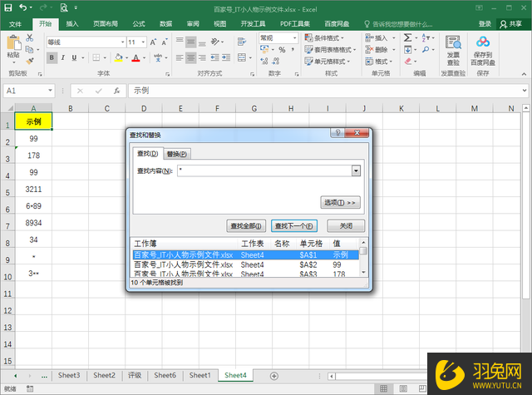
Task: Toggle align right
Action: click(202, 58)
